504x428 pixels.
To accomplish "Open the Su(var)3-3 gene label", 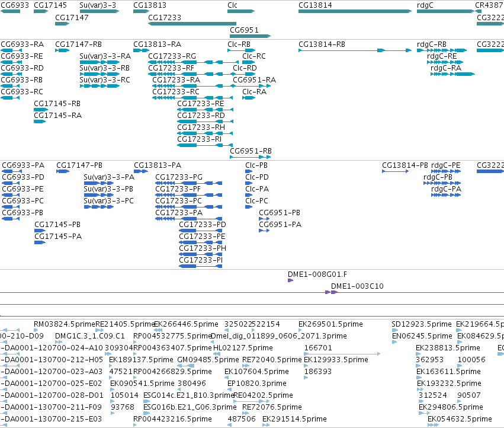I will pyautogui.click(x=98, y=5).
